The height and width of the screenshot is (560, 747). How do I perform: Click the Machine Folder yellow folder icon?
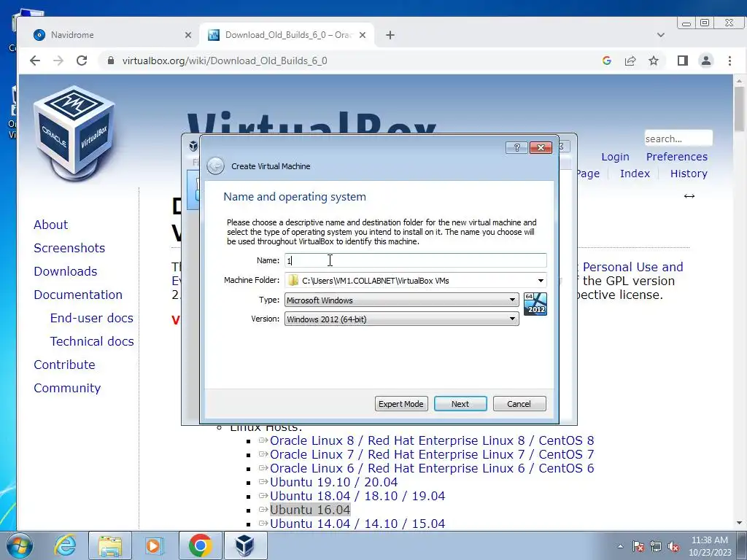pyautogui.click(x=293, y=281)
